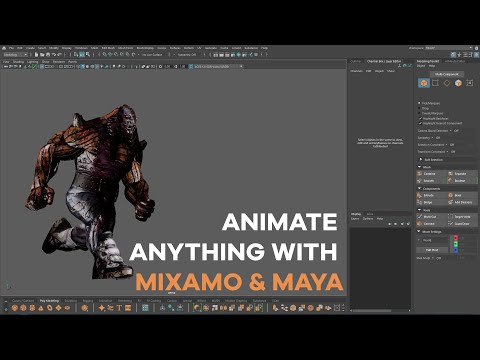Enable Snap to Grids icon
Image resolution: width=480 pixels, height=360 pixels.
(104, 54)
